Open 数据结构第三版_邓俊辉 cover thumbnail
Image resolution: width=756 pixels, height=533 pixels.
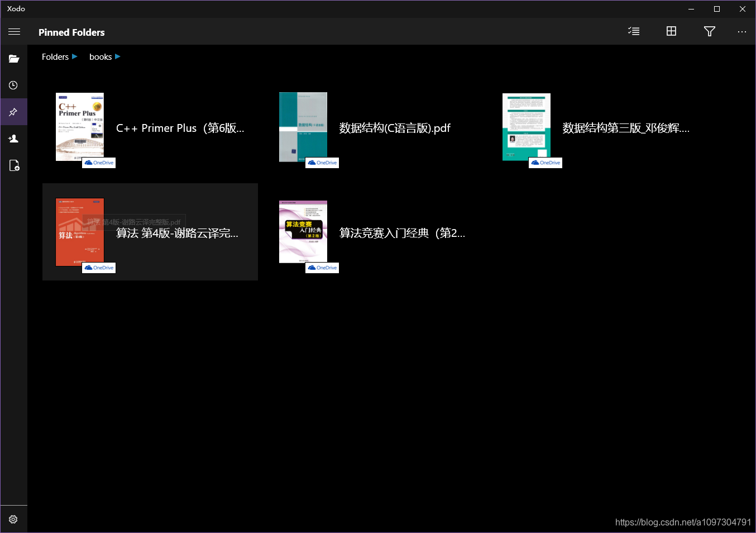527,127
